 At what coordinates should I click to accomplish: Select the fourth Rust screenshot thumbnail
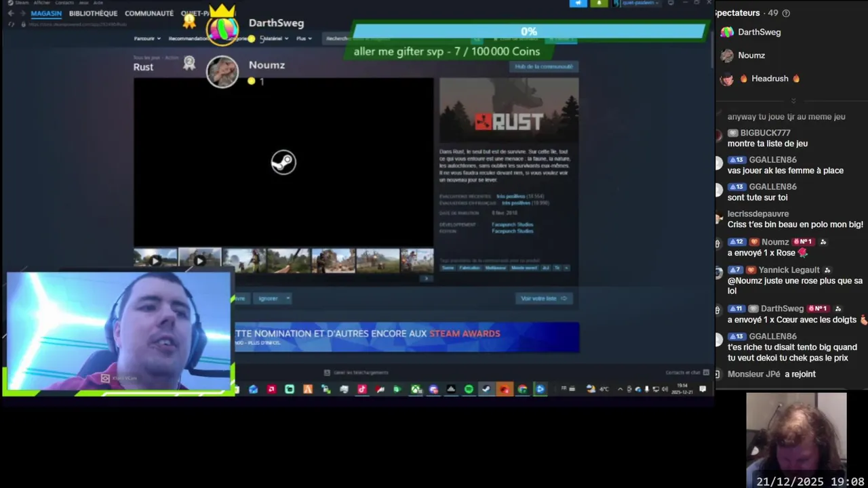[289, 260]
